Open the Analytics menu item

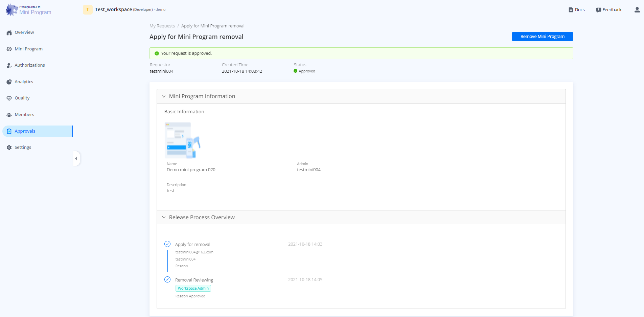tap(24, 82)
